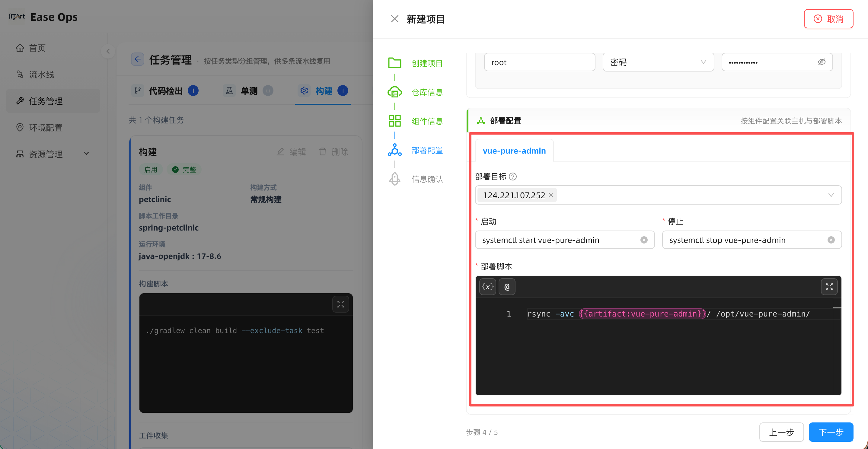Expand 资源管理 sidebar submenu chevron
868x449 pixels.
(x=86, y=154)
